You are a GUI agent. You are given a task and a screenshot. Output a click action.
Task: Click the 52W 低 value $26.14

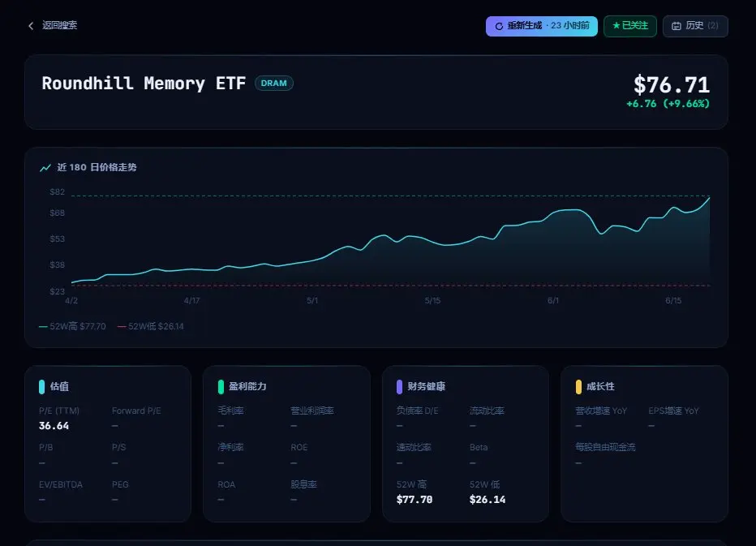click(488, 500)
